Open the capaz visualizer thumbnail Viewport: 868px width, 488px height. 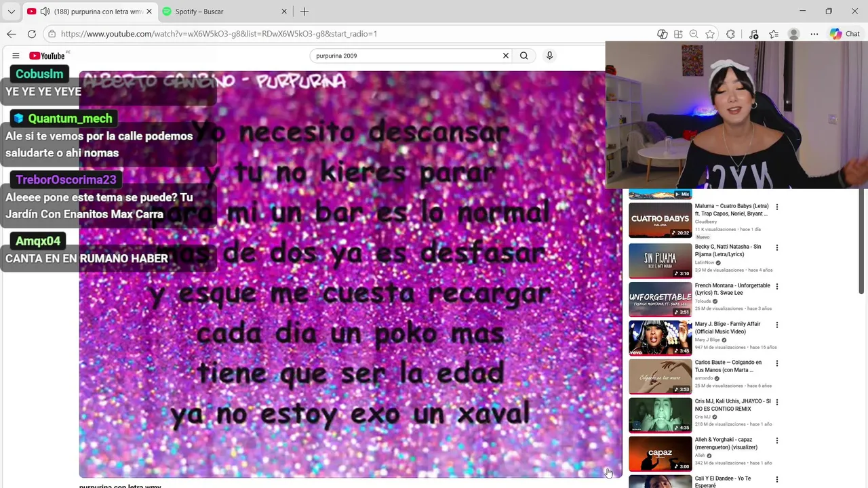click(x=660, y=453)
